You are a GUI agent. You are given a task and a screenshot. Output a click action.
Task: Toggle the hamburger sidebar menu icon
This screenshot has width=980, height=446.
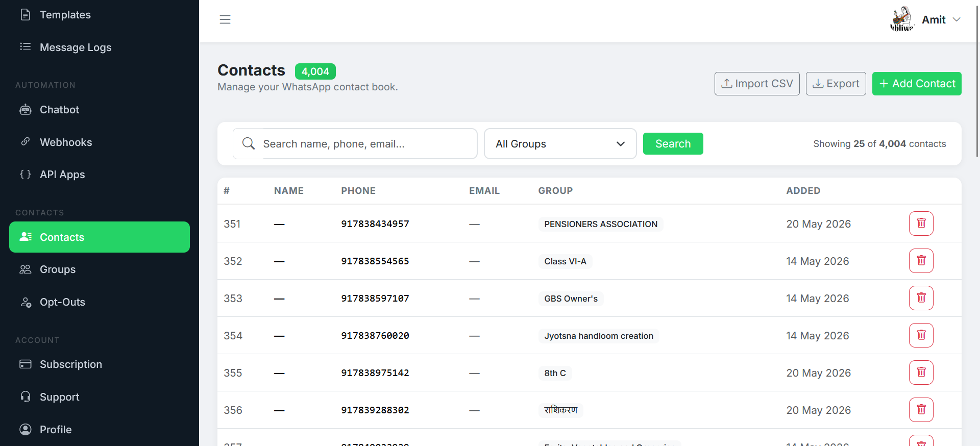[225, 19]
